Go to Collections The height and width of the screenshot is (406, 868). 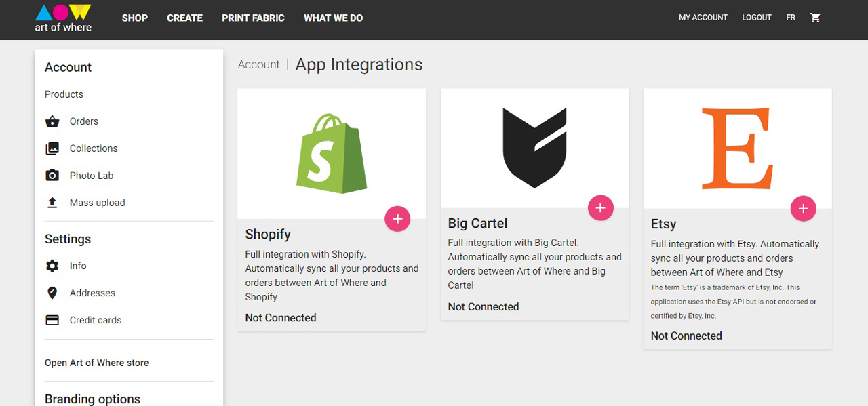coord(94,148)
